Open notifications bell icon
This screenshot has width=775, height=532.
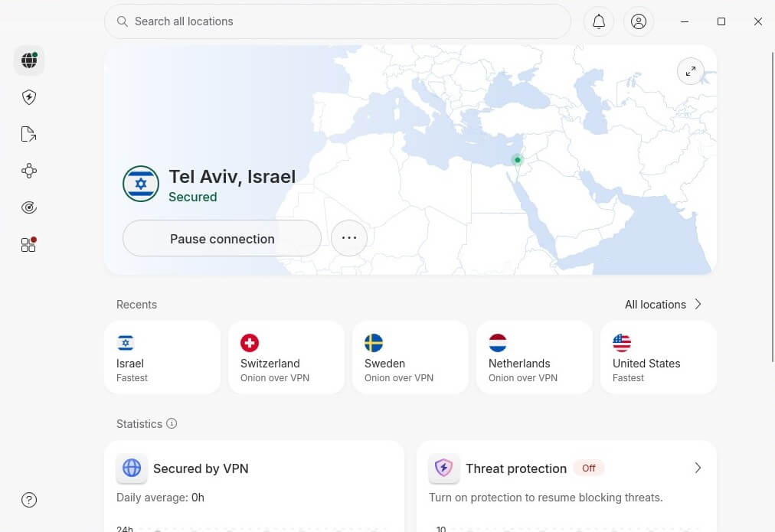click(599, 21)
